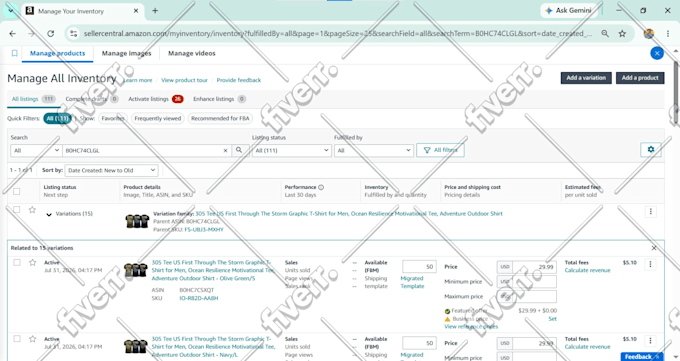Edit Olive Green/S price 29.99 field
The height and width of the screenshot is (361, 680).
[x=534, y=267]
